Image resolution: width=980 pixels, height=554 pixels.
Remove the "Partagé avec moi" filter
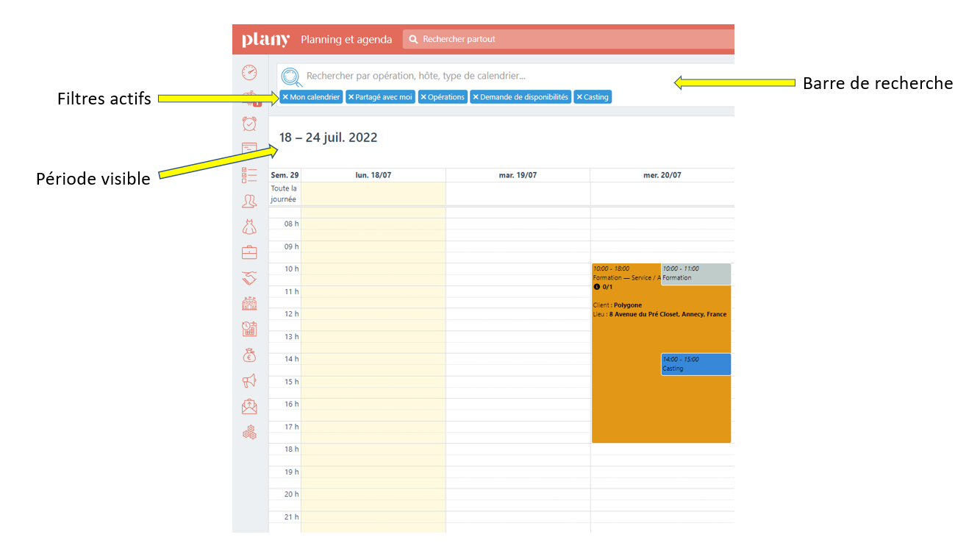[351, 97]
